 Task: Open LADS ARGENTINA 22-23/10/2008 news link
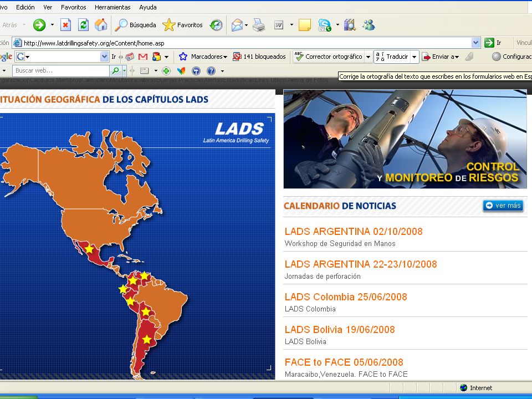coord(361,264)
